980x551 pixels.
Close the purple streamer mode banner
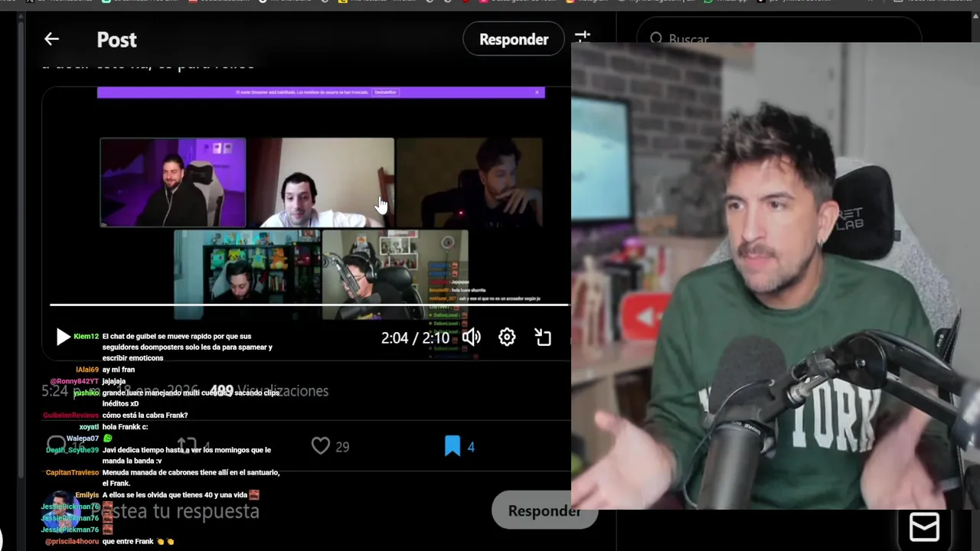(537, 93)
